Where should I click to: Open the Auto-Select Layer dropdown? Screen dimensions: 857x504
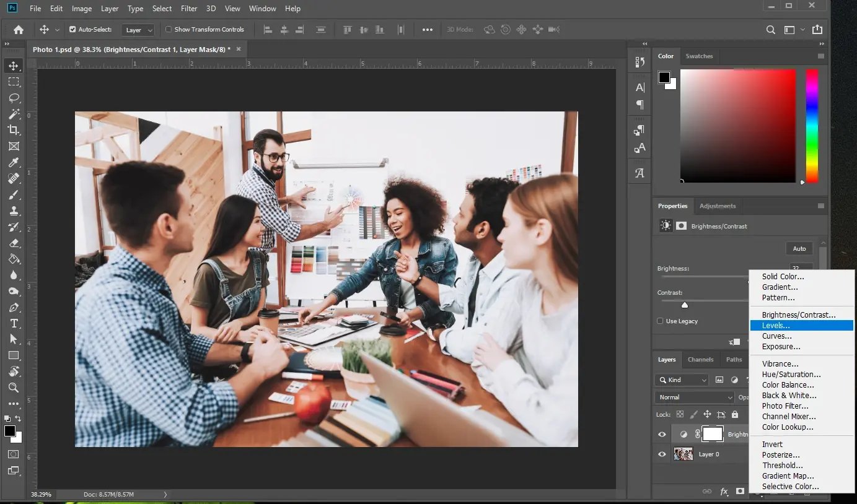[138, 30]
